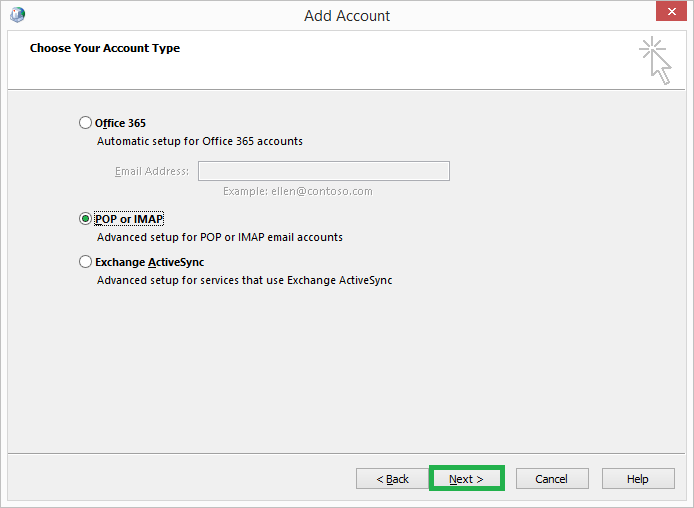Click the Email Address input field
694x508 pixels.
tap(324, 171)
